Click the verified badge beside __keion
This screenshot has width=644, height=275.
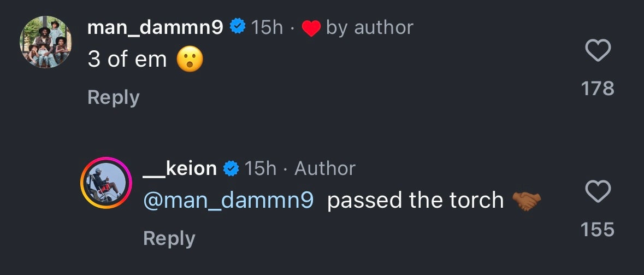point(231,168)
